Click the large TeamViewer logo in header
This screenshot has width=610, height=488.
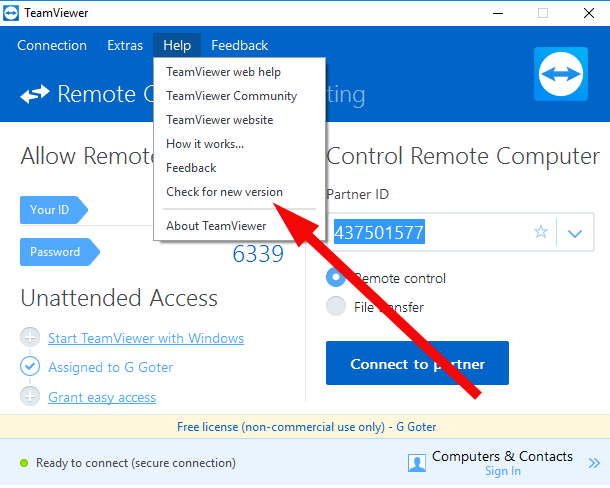point(561,74)
